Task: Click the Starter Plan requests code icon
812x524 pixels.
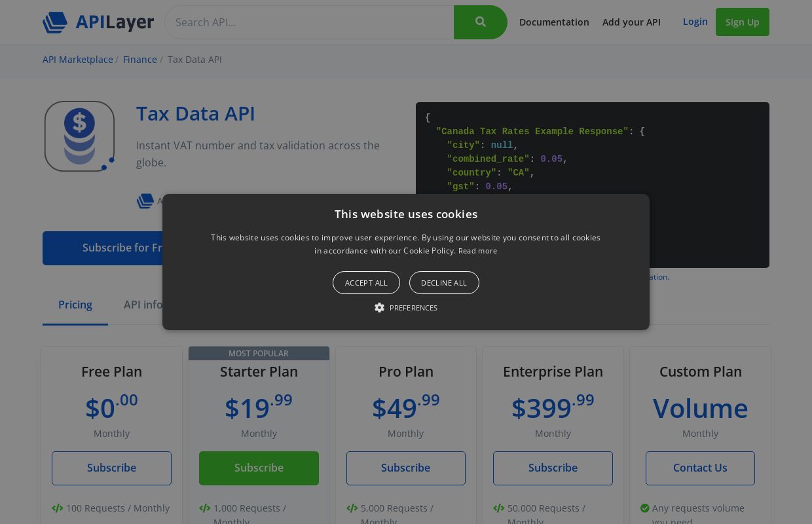Action: coord(205,508)
